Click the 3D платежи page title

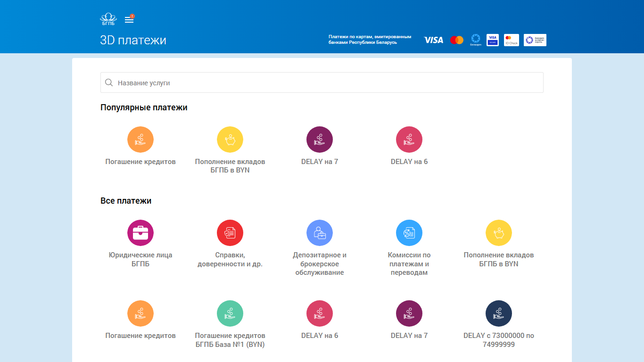133,40
